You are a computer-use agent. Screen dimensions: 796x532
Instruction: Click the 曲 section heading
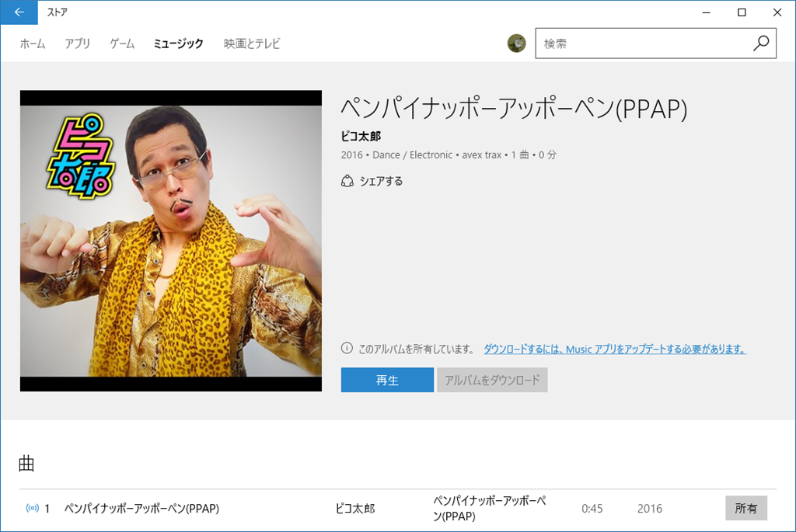[26, 464]
